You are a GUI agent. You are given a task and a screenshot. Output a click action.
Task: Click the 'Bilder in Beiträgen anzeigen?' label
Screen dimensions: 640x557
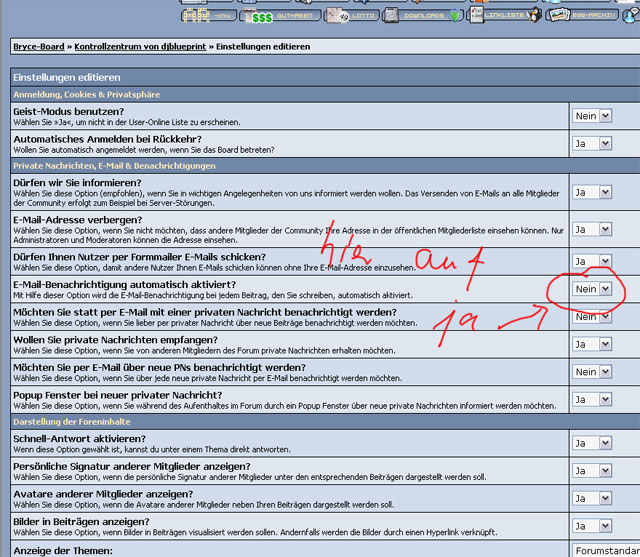click(x=81, y=522)
